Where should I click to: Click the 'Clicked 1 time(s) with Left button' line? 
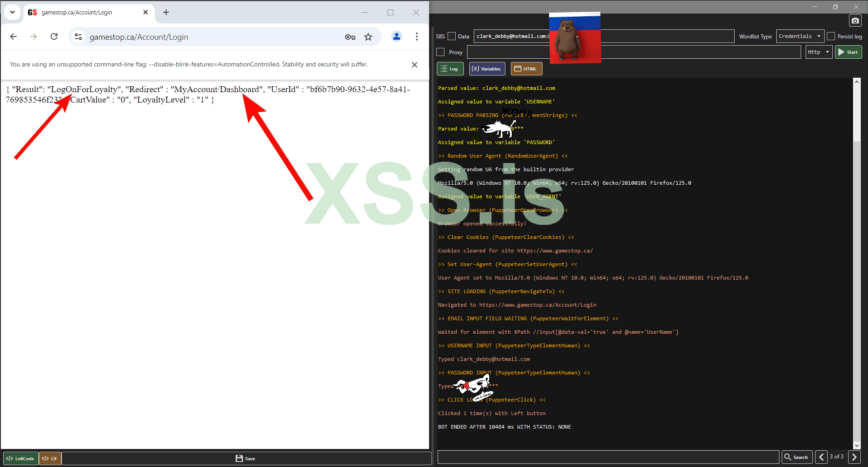(491, 413)
